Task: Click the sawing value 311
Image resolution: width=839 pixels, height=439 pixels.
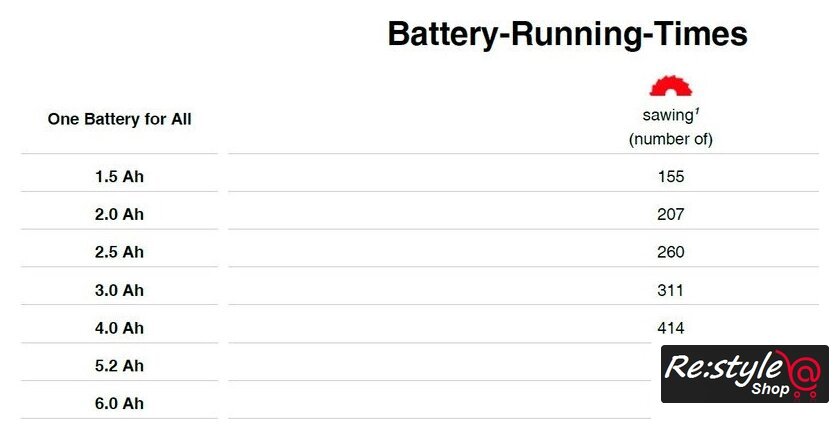Action: (x=670, y=290)
